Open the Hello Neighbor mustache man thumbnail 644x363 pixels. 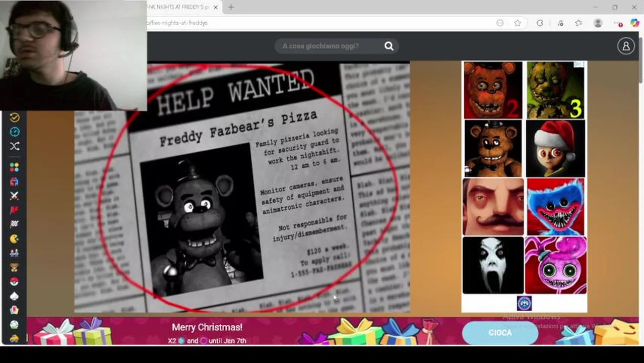pos(493,207)
